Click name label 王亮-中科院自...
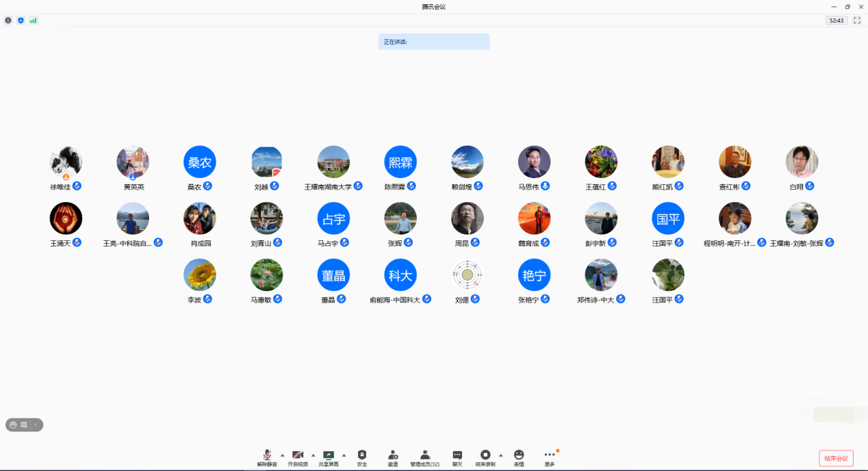Viewport: 868px width, 471px height. 127,243
